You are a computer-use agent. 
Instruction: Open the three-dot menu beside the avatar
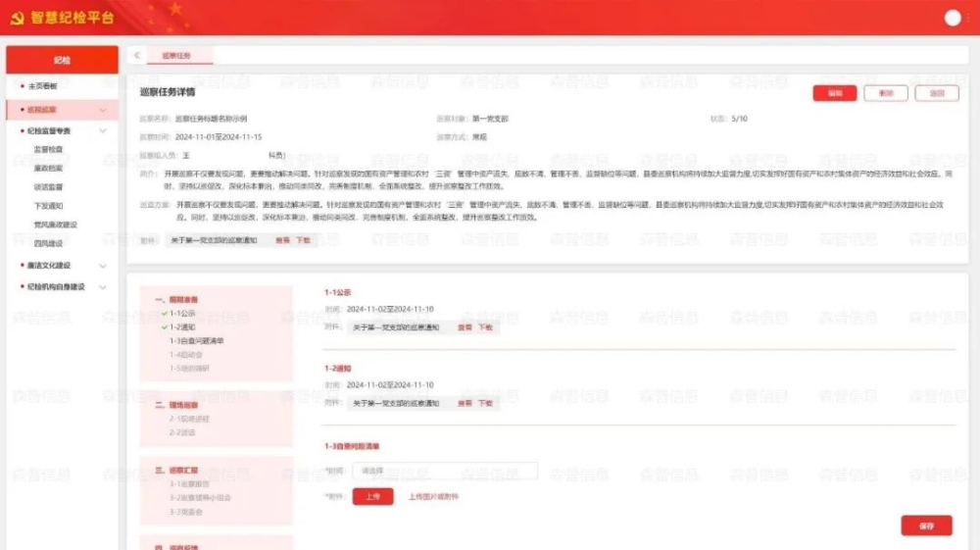[969, 18]
